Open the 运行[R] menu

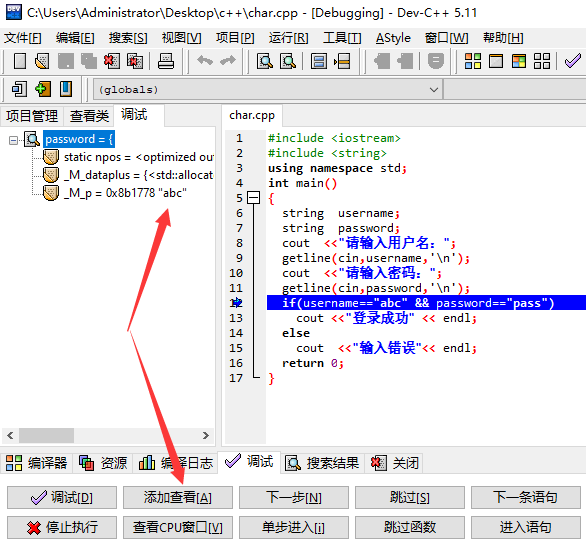[x=289, y=38]
